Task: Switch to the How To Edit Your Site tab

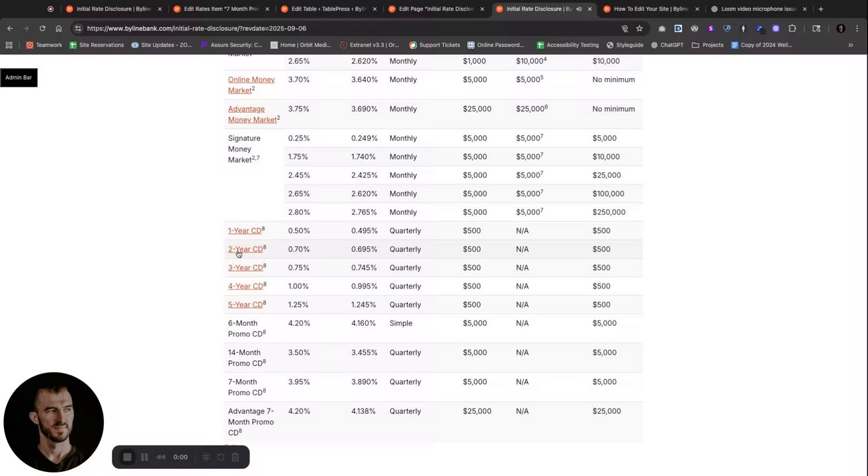Action: [x=650, y=9]
